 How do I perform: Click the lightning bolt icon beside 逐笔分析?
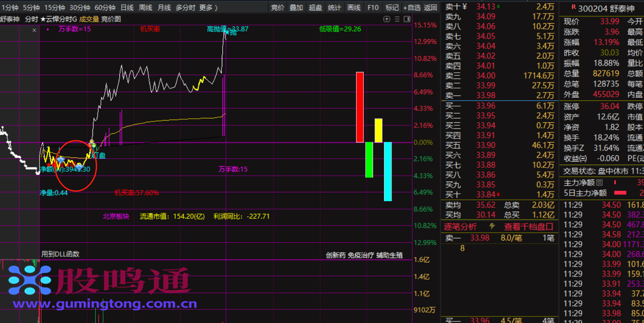492,226
